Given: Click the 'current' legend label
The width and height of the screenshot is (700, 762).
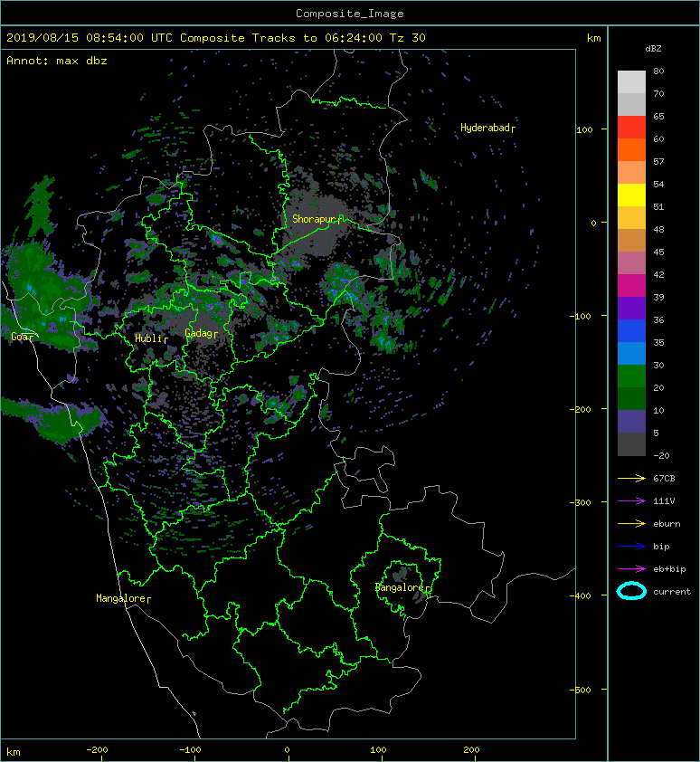Looking at the screenshot, I should (672, 592).
